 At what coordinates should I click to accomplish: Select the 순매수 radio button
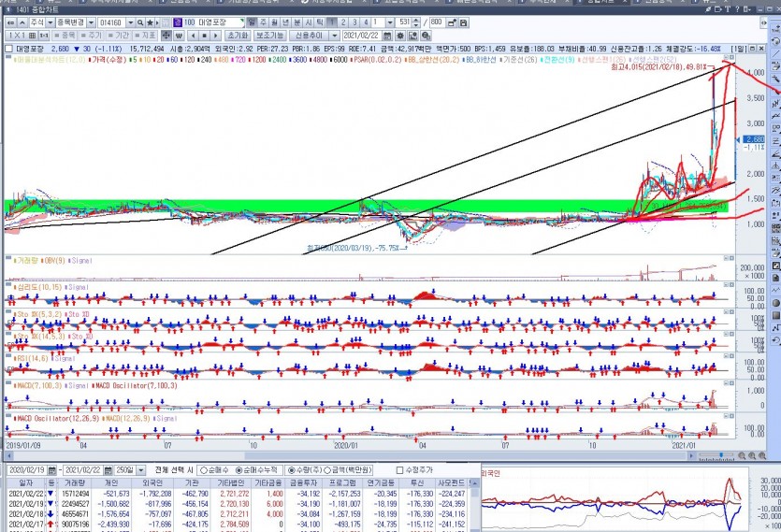coord(203,469)
